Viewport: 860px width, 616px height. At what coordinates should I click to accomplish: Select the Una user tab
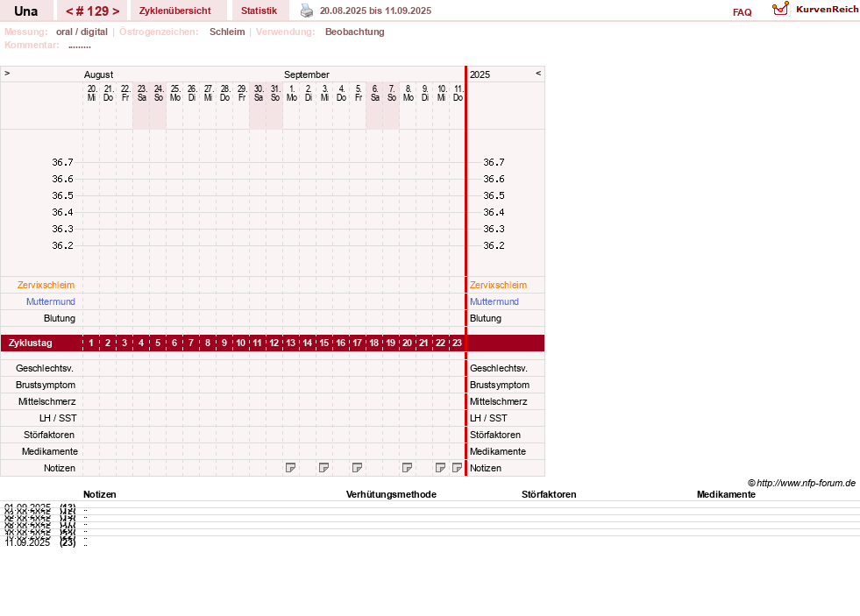click(25, 11)
